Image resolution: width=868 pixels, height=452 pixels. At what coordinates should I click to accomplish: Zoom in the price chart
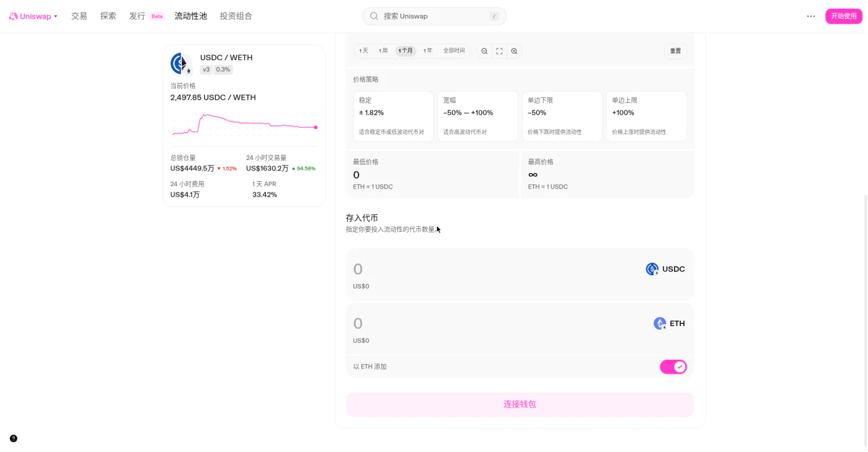click(x=514, y=51)
